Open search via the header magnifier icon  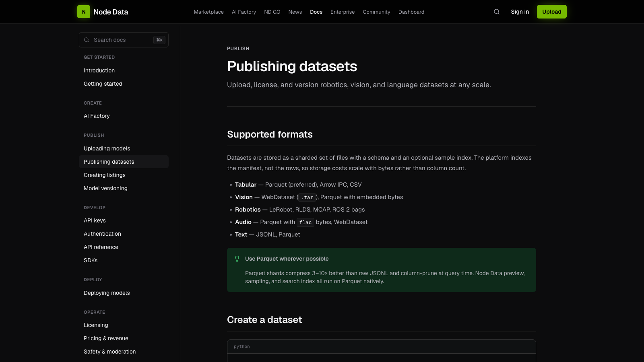tap(497, 12)
